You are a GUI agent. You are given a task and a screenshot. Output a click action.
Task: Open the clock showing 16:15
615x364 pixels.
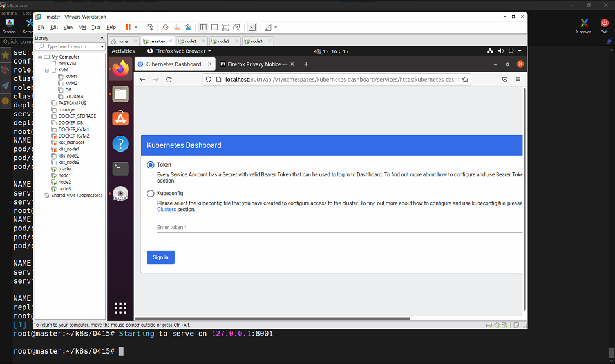[x=331, y=51]
